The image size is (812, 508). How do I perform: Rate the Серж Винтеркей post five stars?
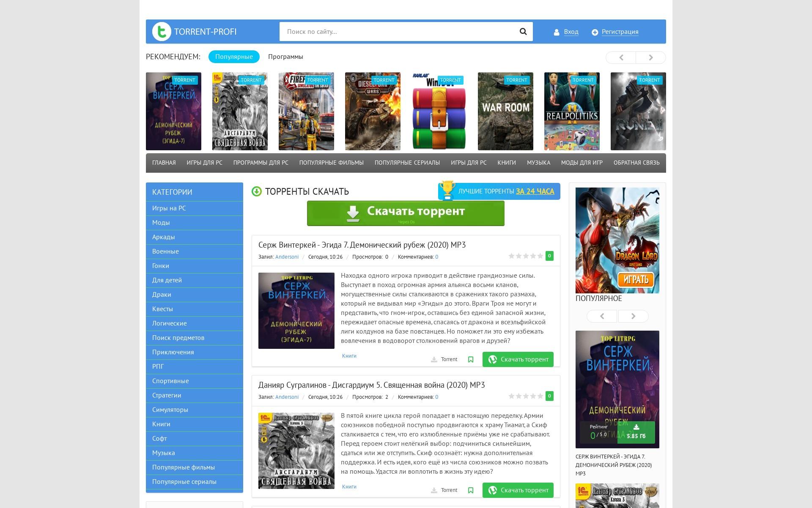pos(540,256)
